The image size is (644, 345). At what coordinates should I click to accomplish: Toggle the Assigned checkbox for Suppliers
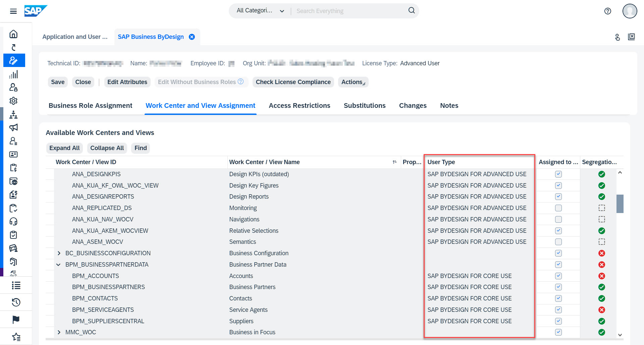point(558,321)
